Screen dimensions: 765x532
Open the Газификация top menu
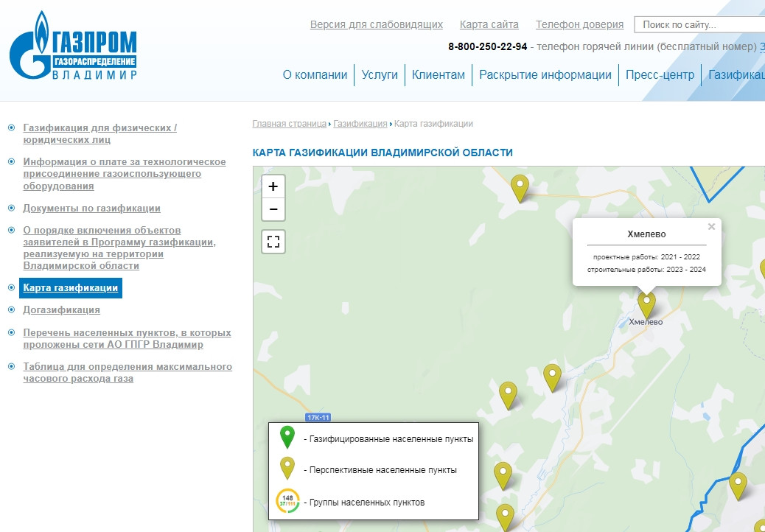(x=736, y=74)
